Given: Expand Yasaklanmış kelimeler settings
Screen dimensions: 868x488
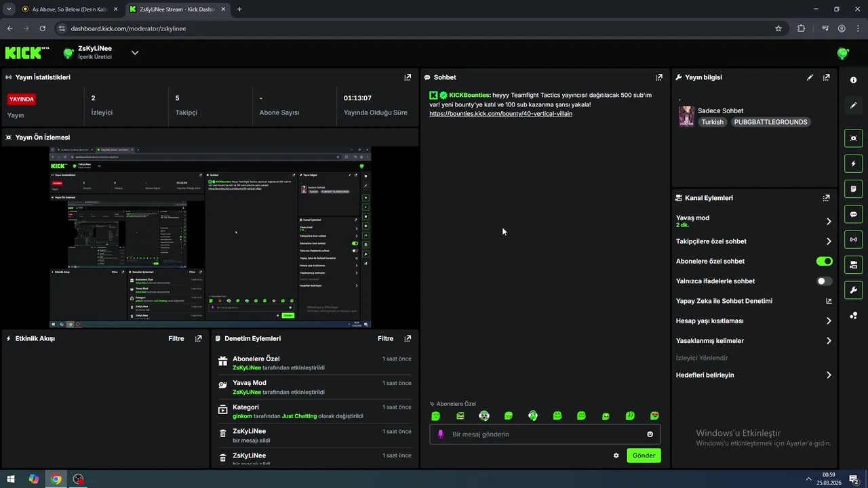Looking at the screenshot, I should [829, 341].
